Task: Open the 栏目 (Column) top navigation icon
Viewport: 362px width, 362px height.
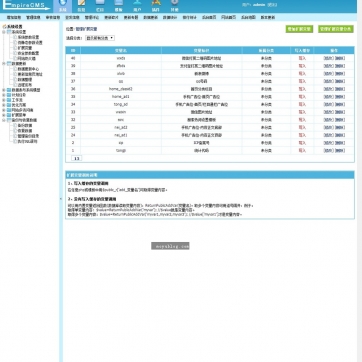Action: (100, 6)
